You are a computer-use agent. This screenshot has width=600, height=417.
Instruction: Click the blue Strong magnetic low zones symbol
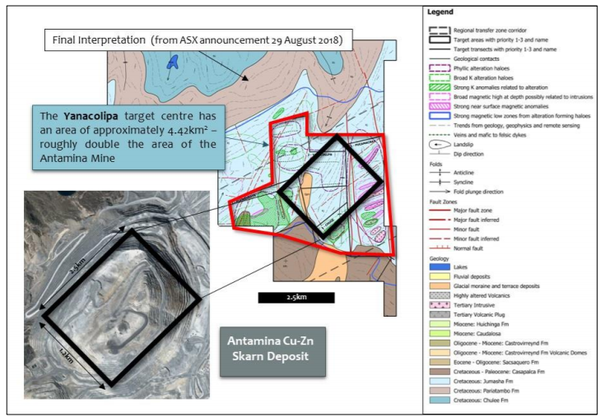(x=439, y=116)
